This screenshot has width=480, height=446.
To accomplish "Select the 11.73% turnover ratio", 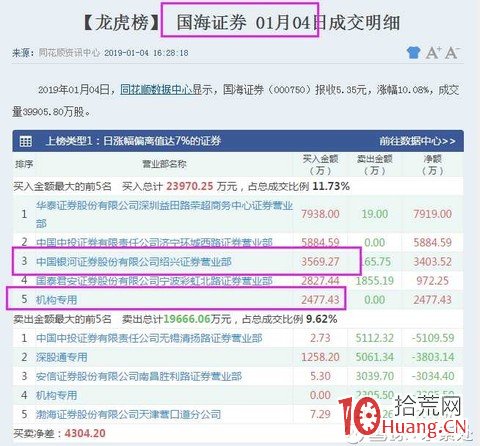I will point(331,186).
